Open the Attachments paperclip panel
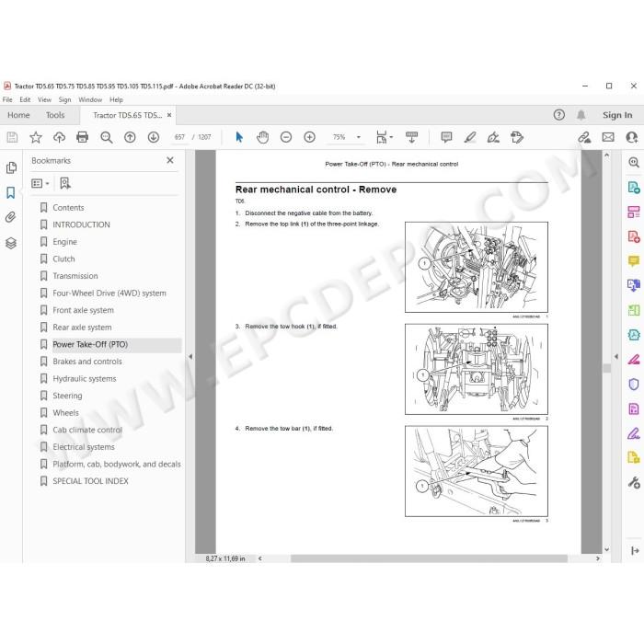 click(x=11, y=217)
